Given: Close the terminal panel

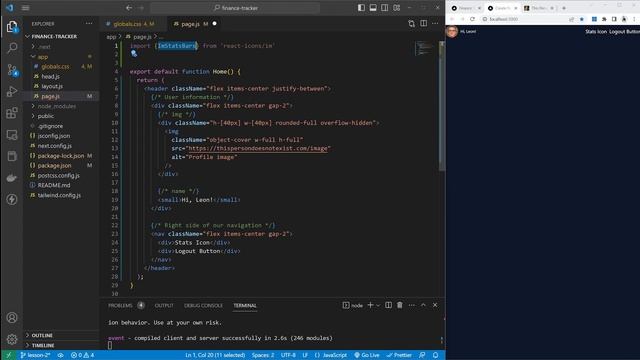Looking at the screenshot, I should tap(435, 305).
